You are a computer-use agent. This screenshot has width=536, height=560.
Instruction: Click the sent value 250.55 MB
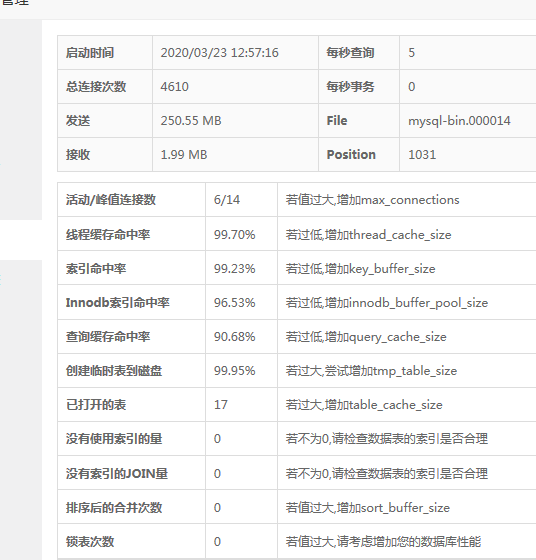[191, 121]
